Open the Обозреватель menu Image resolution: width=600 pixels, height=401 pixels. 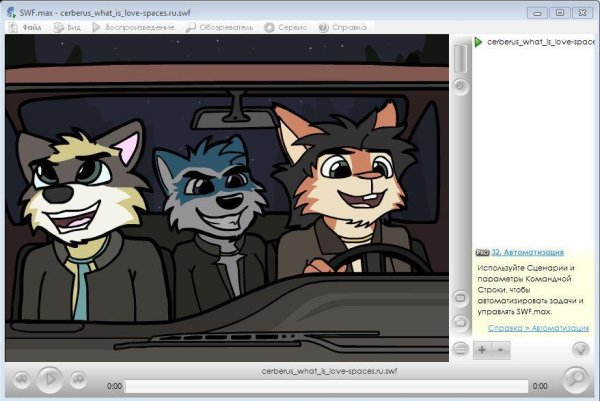219,28
